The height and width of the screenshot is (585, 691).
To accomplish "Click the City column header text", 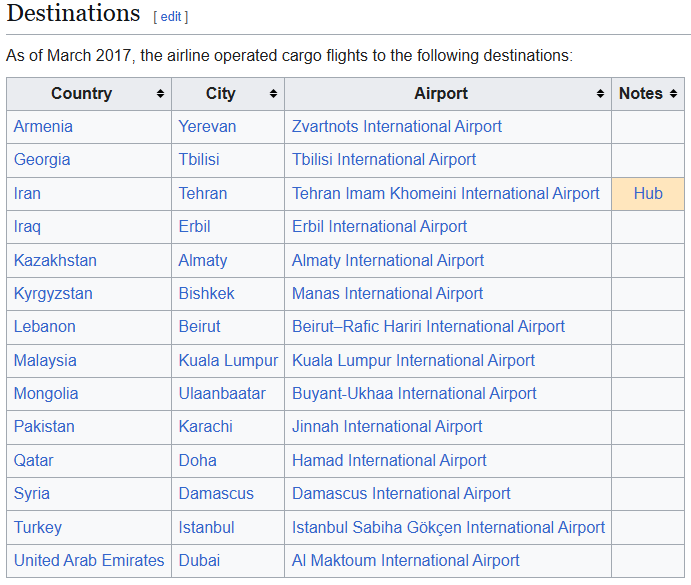I will [x=220, y=93].
